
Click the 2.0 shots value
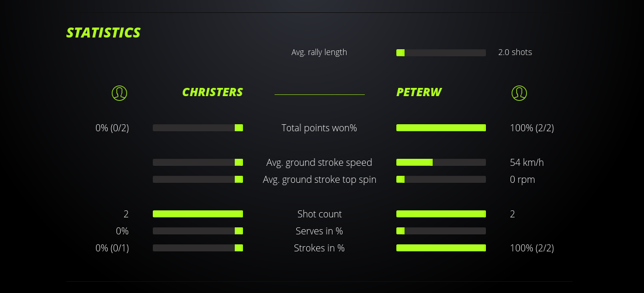515,52
